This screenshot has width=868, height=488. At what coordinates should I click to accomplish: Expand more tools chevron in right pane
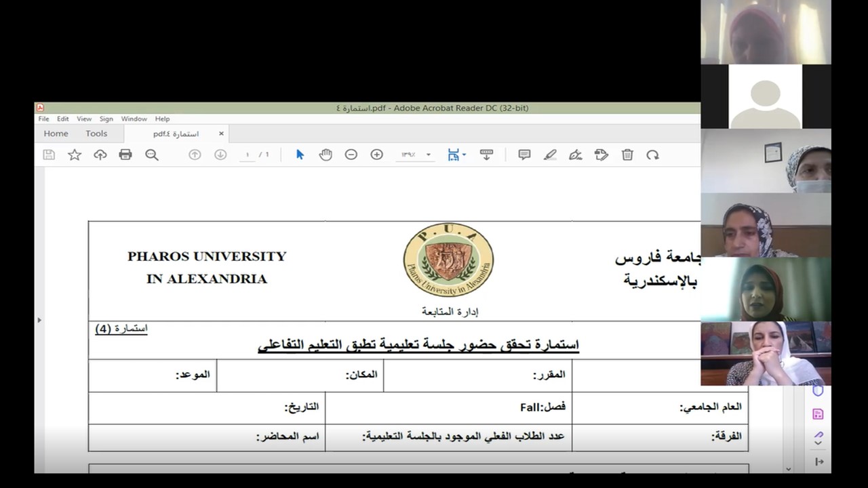[x=818, y=443]
